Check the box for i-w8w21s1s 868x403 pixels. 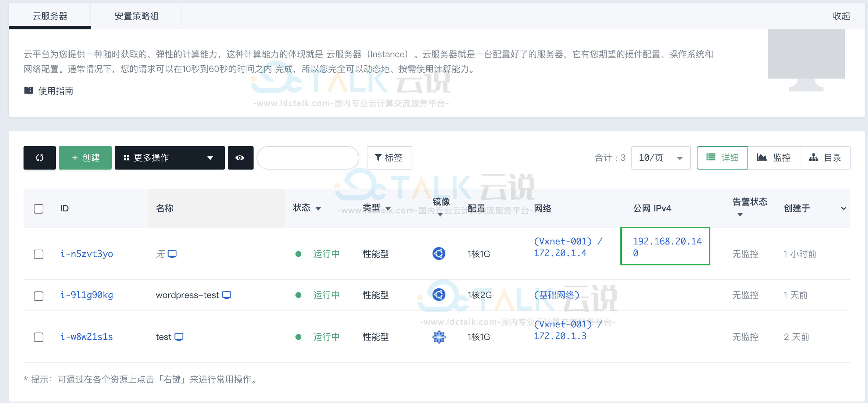(x=39, y=337)
